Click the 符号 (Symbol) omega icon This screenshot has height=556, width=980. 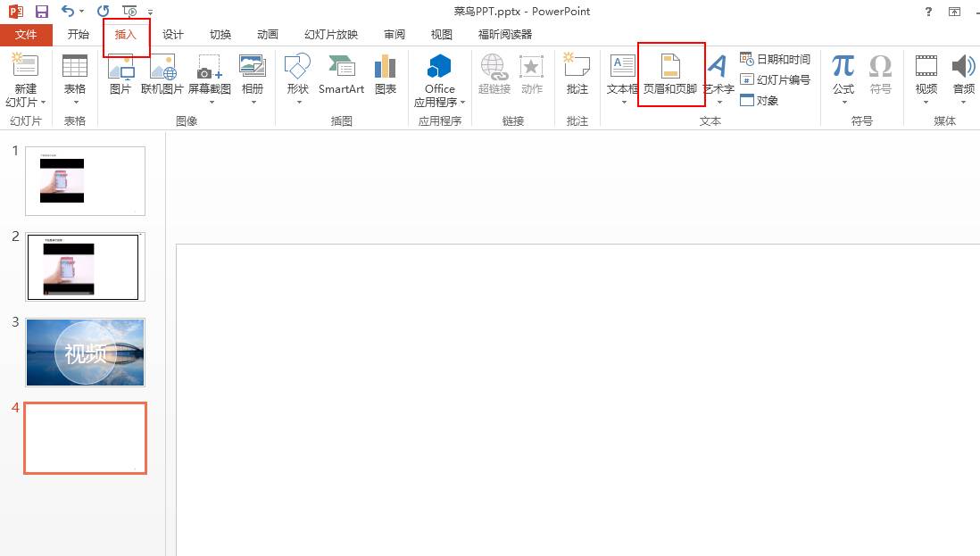point(881,66)
